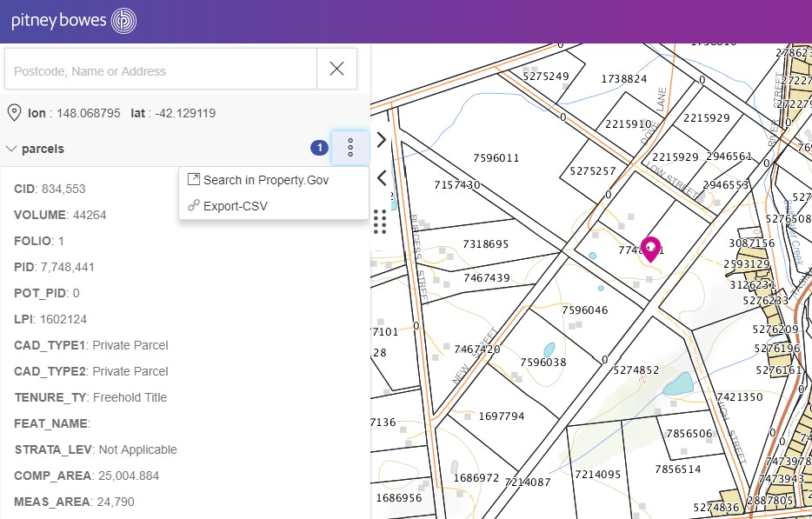Select parcel 7596011 on the map
Image resolution: width=812 pixels, height=519 pixels.
(496, 158)
